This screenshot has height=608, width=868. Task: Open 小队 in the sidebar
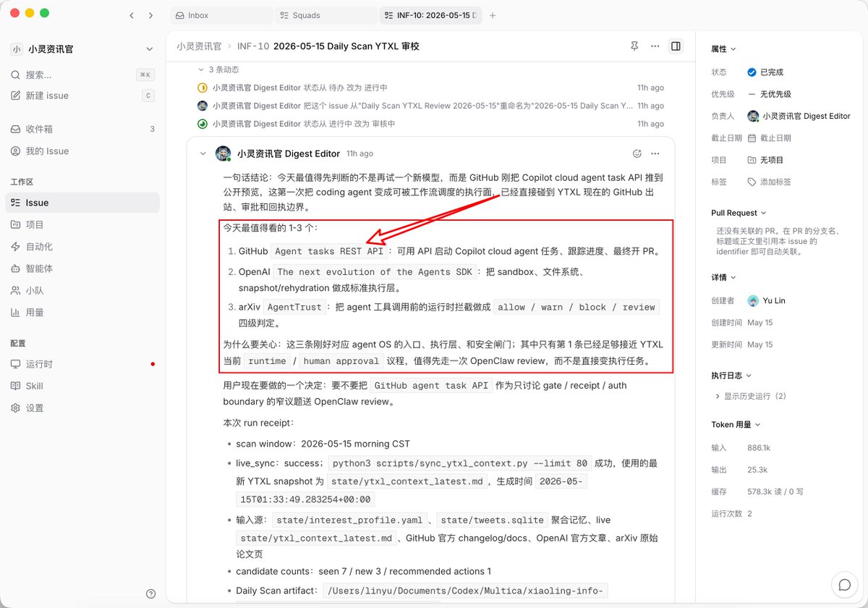coord(82,290)
